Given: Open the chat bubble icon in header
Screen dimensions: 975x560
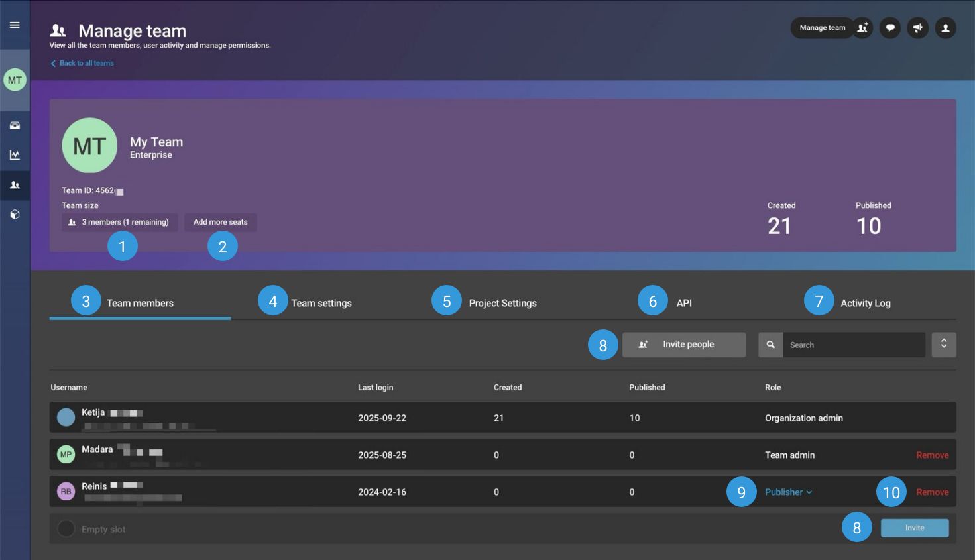Looking at the screenshot, I should coord(890,28).
